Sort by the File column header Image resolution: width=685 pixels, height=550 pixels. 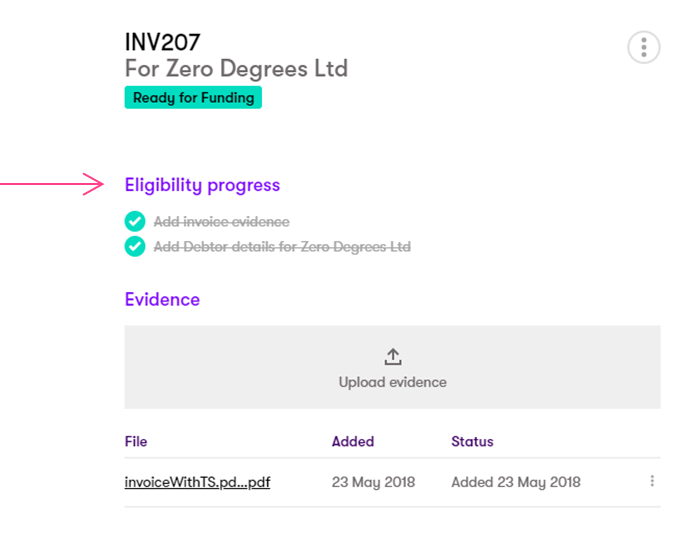tap(136, 441)
